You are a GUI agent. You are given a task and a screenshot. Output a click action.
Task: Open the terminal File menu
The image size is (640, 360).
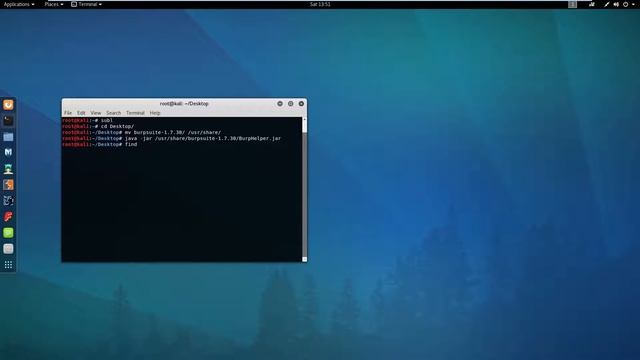point(68,113)
